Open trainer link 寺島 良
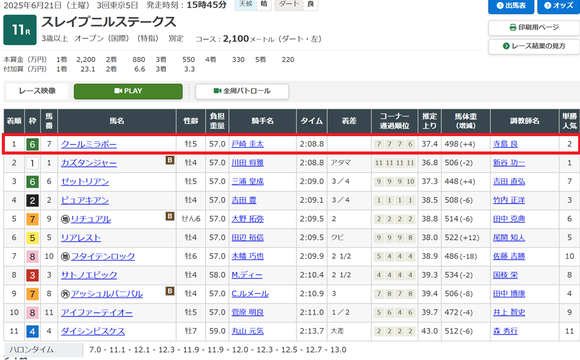The width and height of the screenshot is (580, 360). click(x=505, y=144)
